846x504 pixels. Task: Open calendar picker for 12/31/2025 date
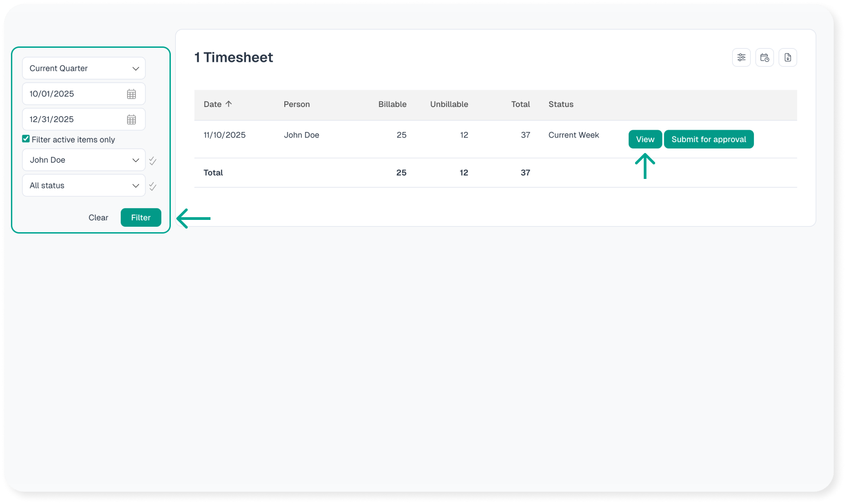pos(131,119)
